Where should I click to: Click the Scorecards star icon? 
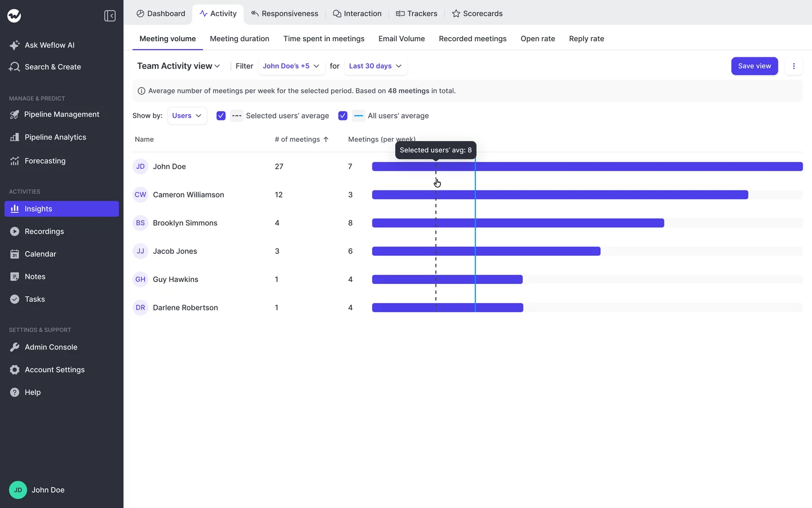pos(456,14)
